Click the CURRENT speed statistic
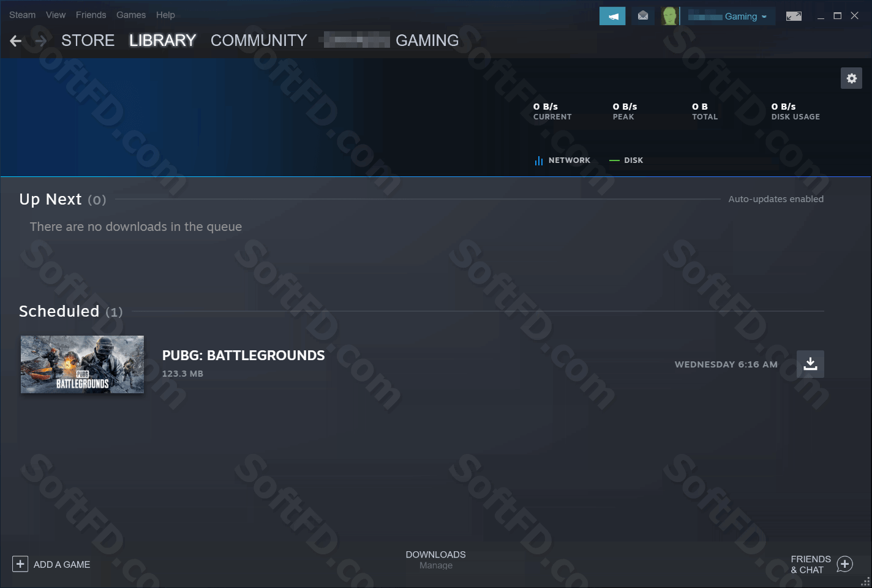Screen dimensions: 872x588 552,111
